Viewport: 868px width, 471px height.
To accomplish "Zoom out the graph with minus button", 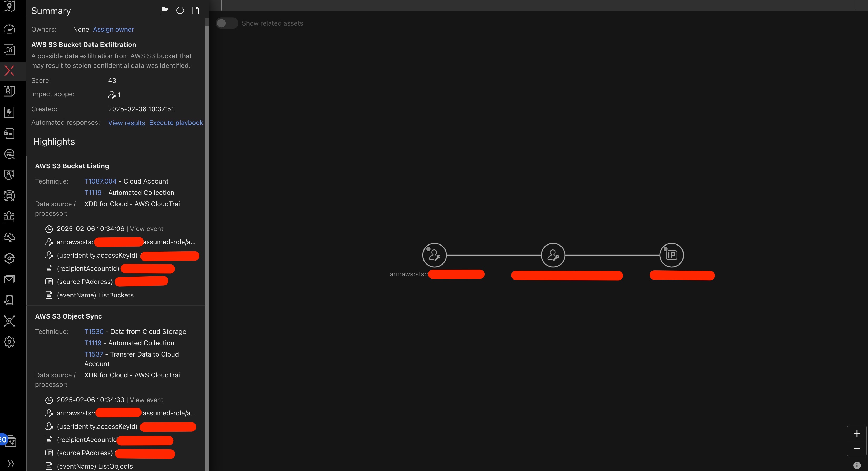I will [x=857, y=448].
